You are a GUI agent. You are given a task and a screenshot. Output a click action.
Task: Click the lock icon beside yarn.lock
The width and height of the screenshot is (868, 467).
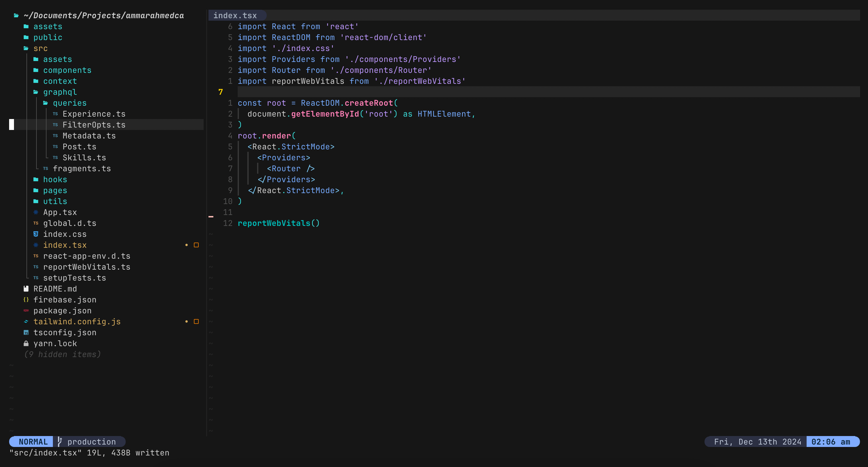pos(26,343)
